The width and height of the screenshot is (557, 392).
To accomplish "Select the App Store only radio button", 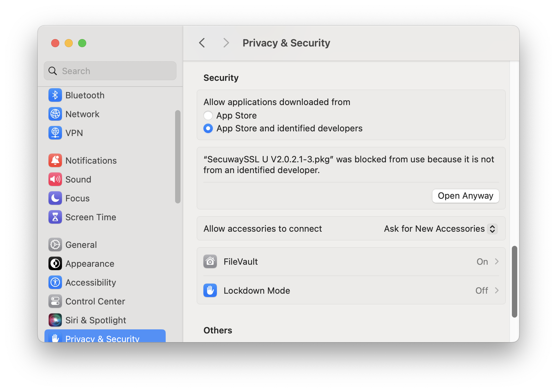I will [208, 116].
